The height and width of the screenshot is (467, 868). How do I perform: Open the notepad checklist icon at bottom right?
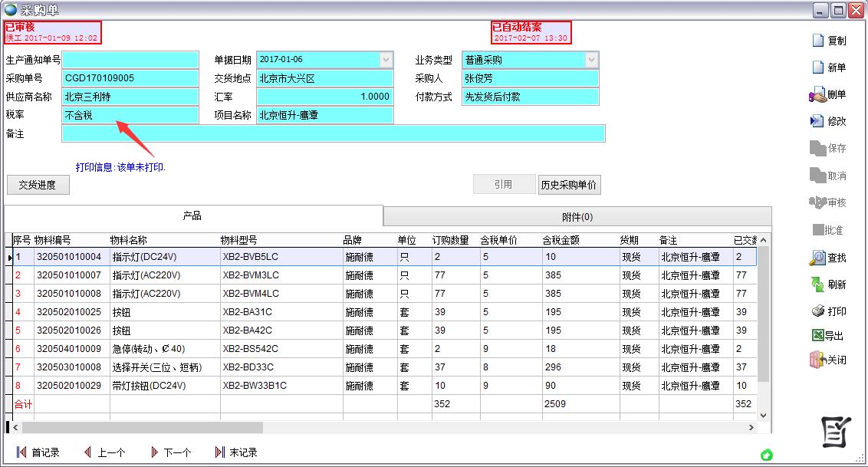(x=837, y=432)
